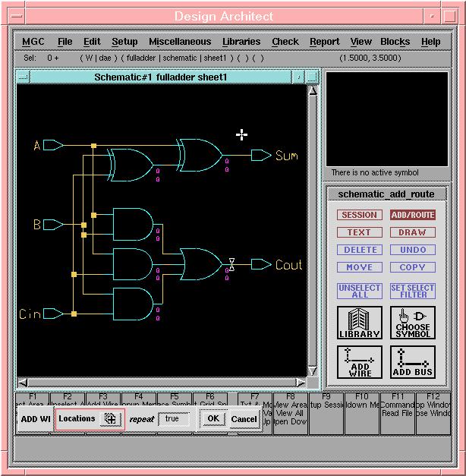466x476 pixels.
Task: Open the Library palette icon
Action: [359, 323]
